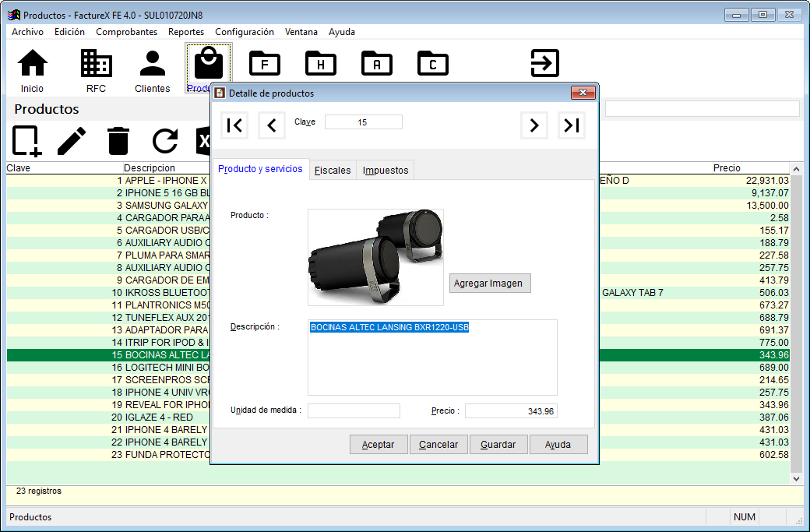This screenshot has width=810, height=532.
Task: Go to next product record
Action: 534,125
